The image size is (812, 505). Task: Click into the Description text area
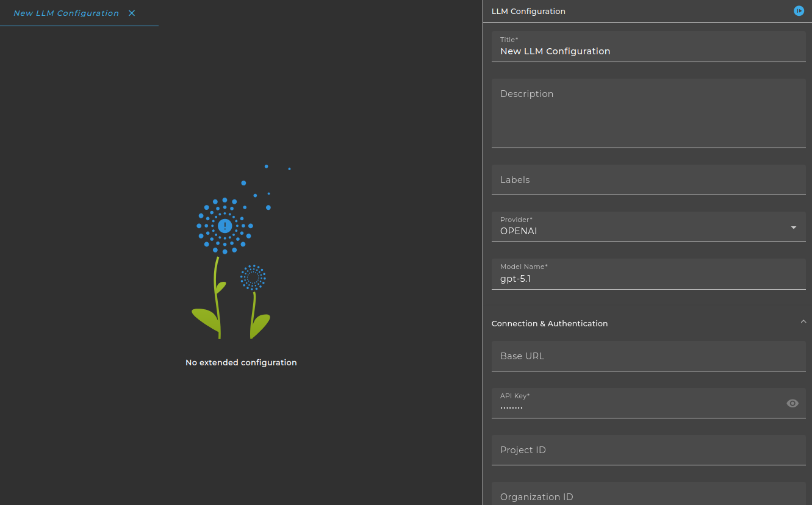point(649,113)
